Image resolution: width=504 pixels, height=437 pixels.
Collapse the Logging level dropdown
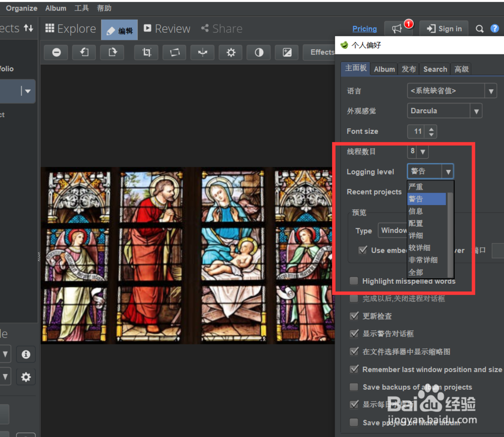pos(448,171)
